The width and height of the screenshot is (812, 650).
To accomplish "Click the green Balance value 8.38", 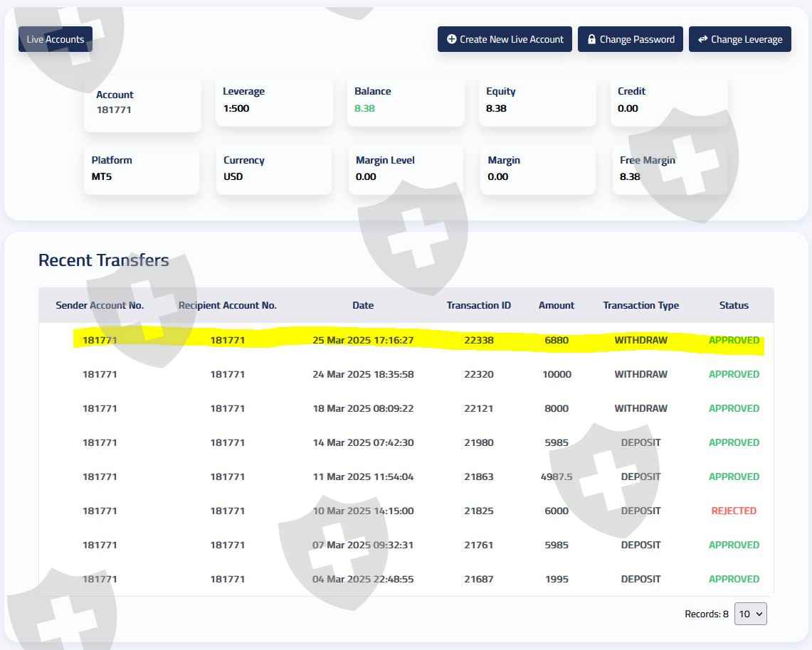I will tap(364, 109).
